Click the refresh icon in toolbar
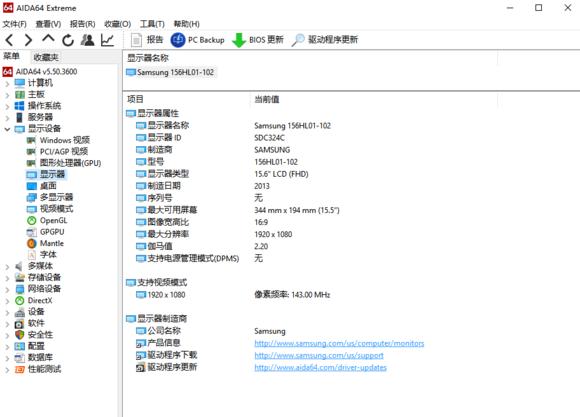This screenshot has height=417, width=580. [68, 40]
